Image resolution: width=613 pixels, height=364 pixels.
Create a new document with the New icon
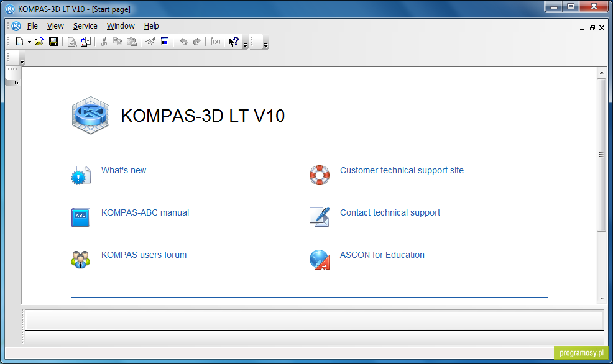pos(19,42)
